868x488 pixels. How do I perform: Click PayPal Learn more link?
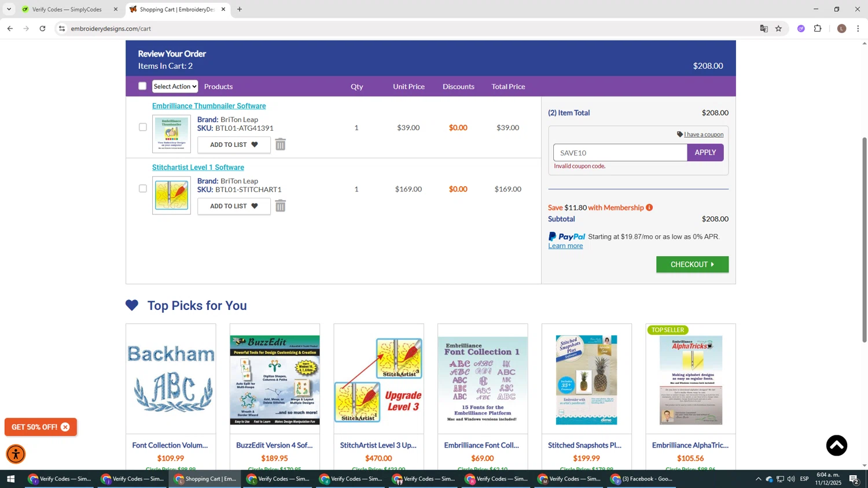point(565,246)
